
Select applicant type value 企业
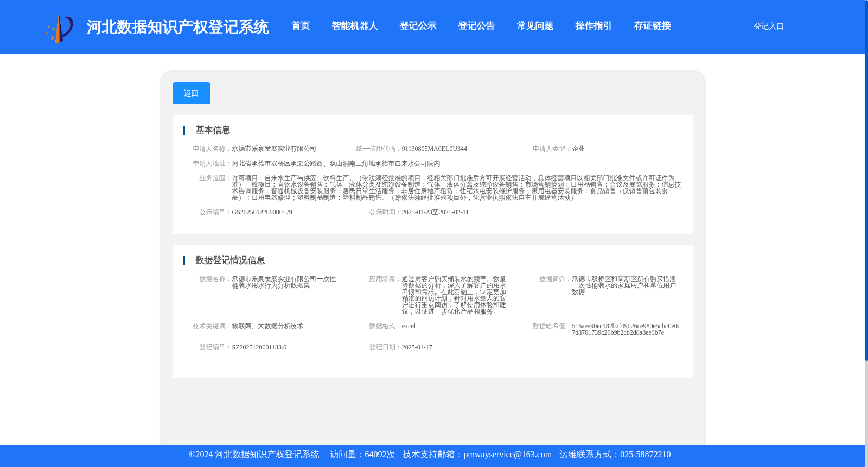(x=578, y=149)
